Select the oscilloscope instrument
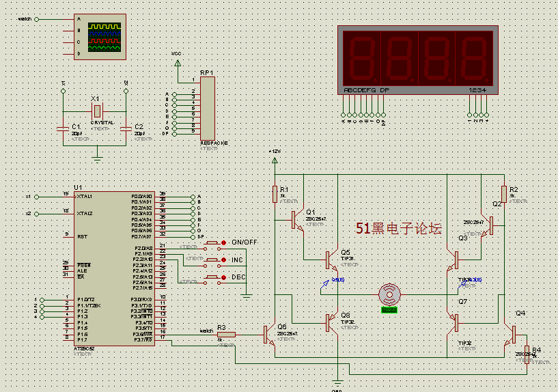Viewport: 558px width, 392px height. 100,37
